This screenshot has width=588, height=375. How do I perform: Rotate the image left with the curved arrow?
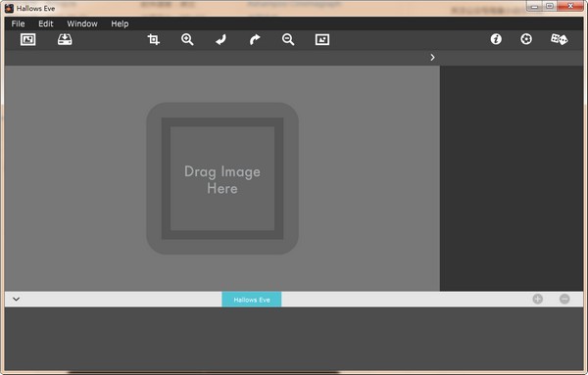pyautogui.click(x=220, y=39)
